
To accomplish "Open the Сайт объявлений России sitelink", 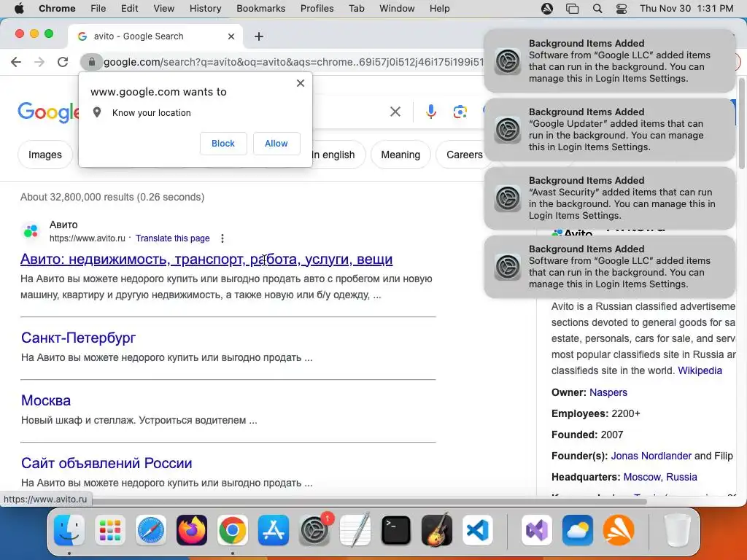I will [x=107, y=463].
